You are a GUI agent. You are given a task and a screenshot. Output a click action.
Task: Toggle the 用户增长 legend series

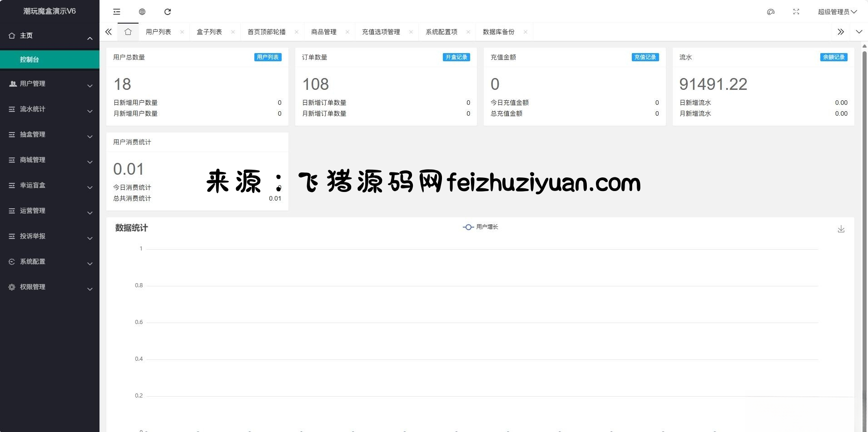[481, 227]
